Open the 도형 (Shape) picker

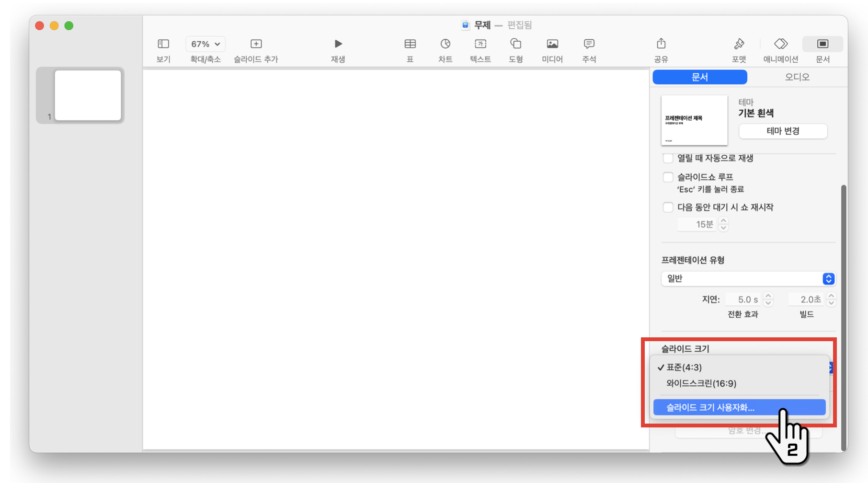[516, 49]
